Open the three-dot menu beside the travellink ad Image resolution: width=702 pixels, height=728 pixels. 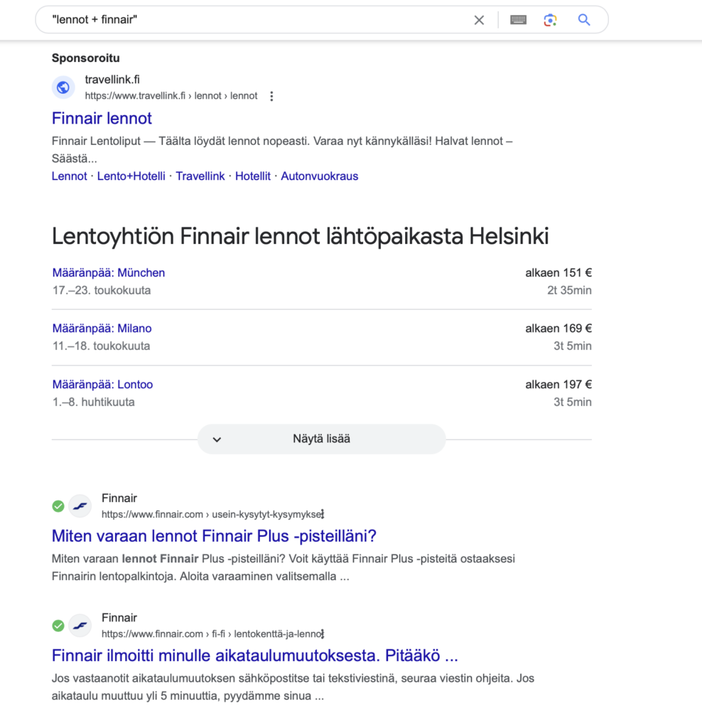(271, 96)
